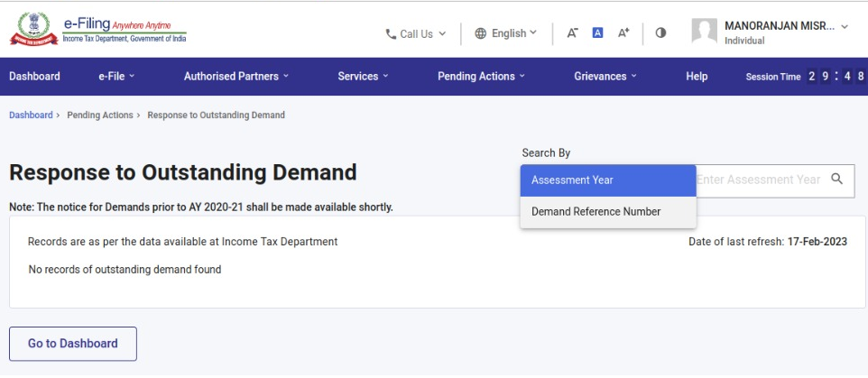Image resolution: width=868 pixels, height=378 pixels.
Task: Click the Dashboard breadcrumb link
Action: point(31,115)
